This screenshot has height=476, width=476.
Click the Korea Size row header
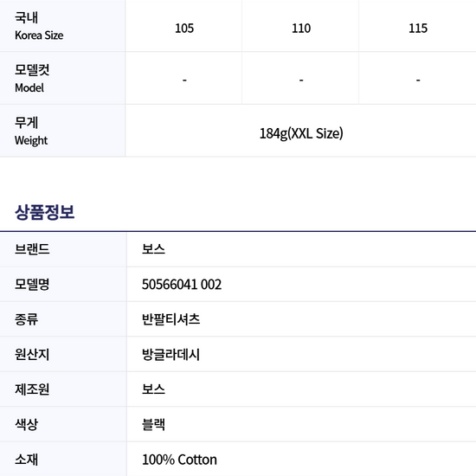[39, 27]
